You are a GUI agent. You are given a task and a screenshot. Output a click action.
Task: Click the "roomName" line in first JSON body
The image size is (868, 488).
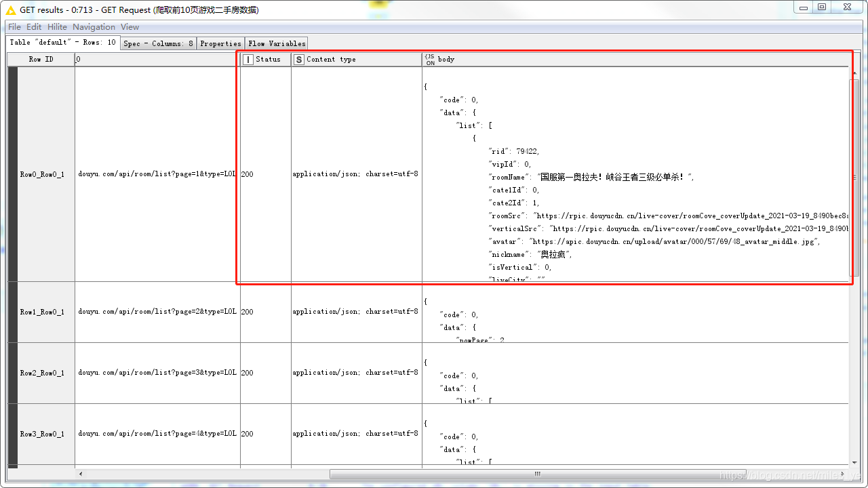click(x=591, y=177)
